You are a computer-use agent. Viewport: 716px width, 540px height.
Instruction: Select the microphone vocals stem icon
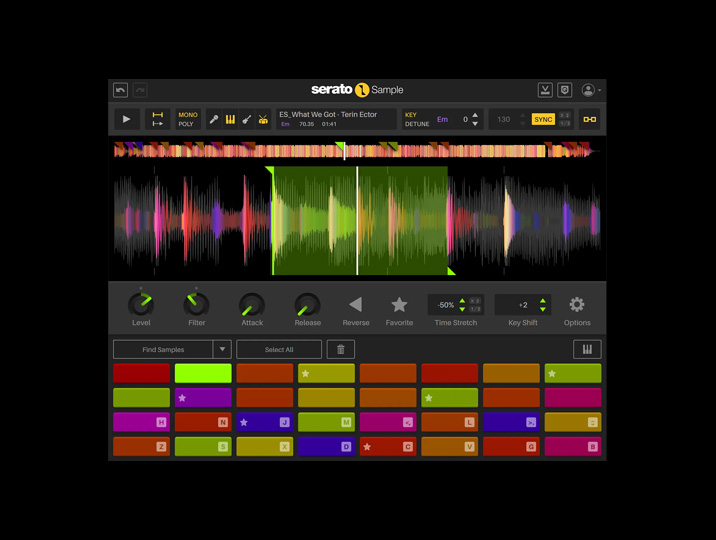[214, 120]
